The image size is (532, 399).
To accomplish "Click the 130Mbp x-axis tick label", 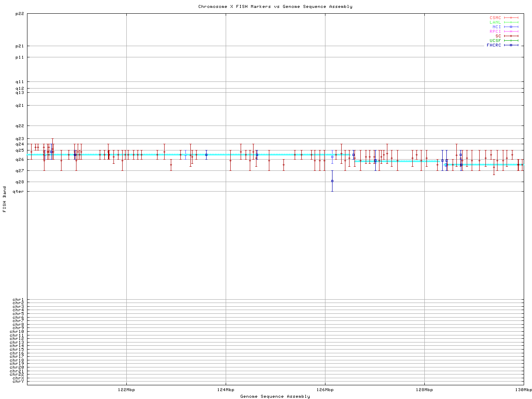I will click(523, 390).
